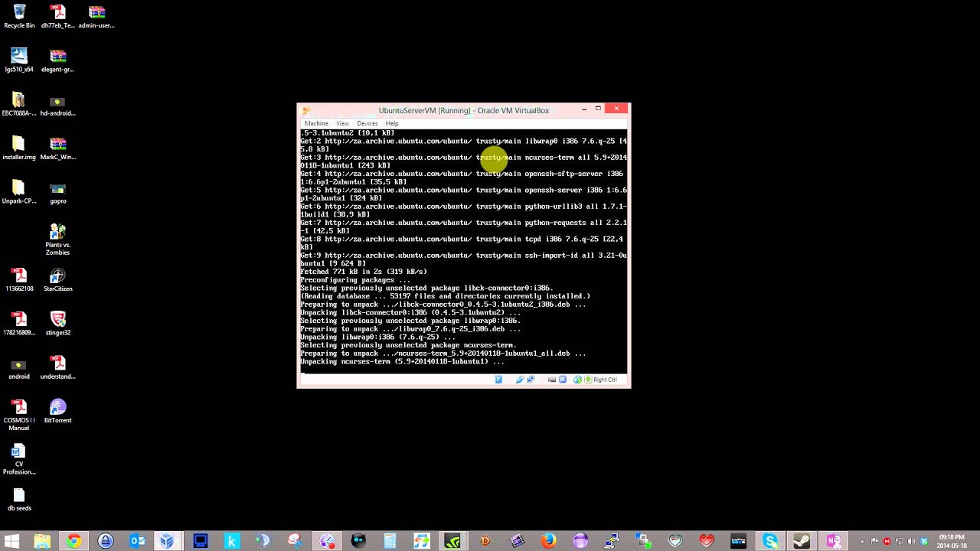Open Google Chrome from the taskbar

pos(73,541)
